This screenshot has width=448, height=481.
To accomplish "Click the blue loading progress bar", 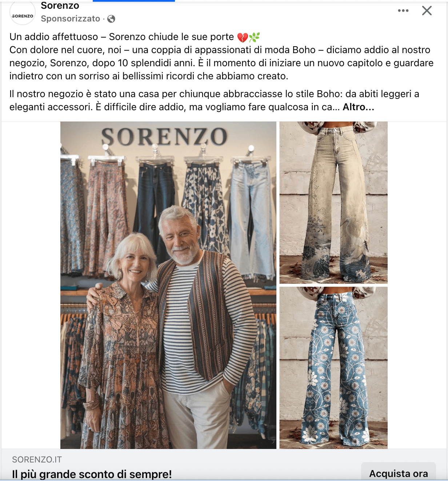I will (134, 1).
